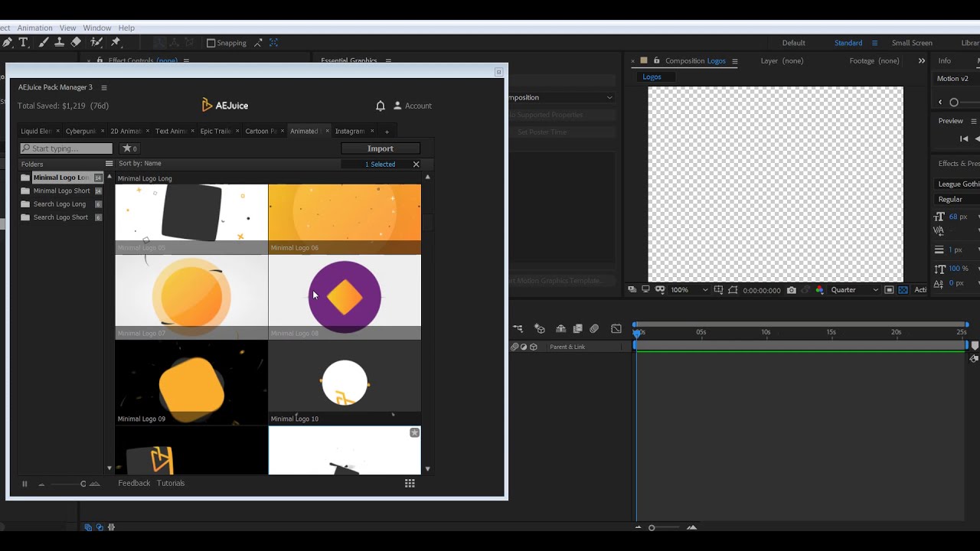This screenshot has width=980, height=551.
Task: Favorite the selected logo thumbnail star
Action: pyautogui.click(x=414, y=432)
